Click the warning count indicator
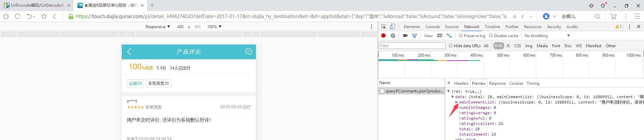Image resolution: width=644 pixels, height=140 pixels. (x=618, y=26)
